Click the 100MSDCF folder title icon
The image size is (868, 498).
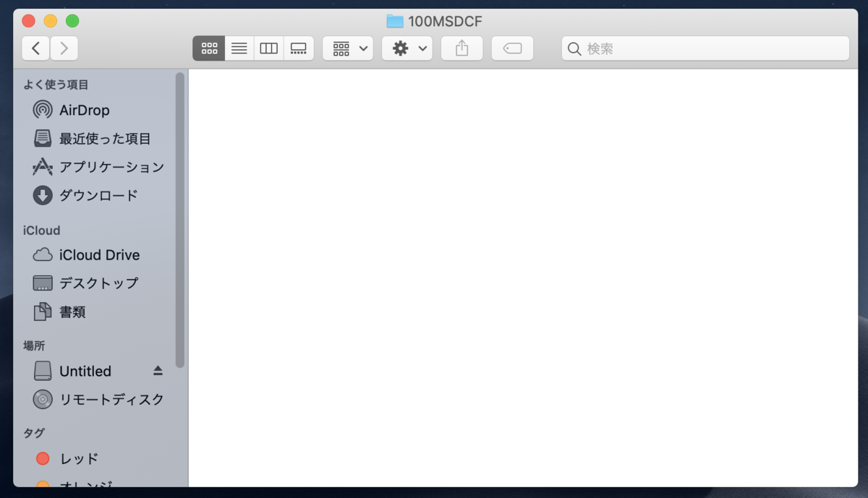395,21
